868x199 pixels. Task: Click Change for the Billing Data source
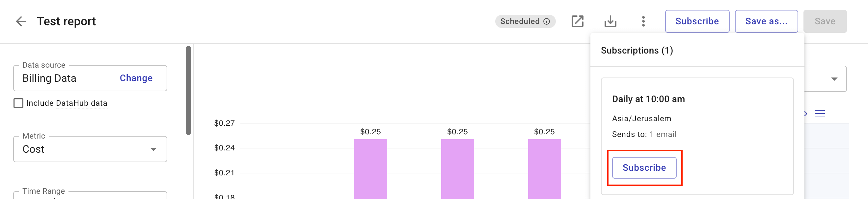point(136,78)
